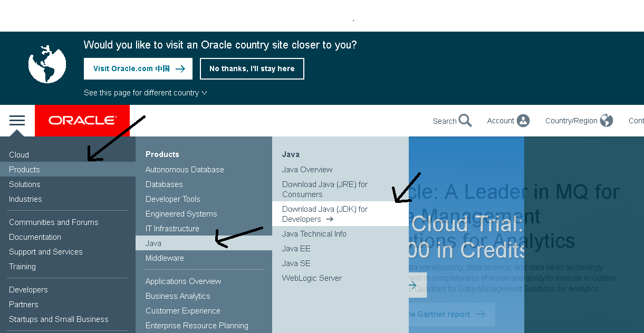This screenshot has width=644, height=333.
Task: Open Java EE link
Action: pos(296,248)
